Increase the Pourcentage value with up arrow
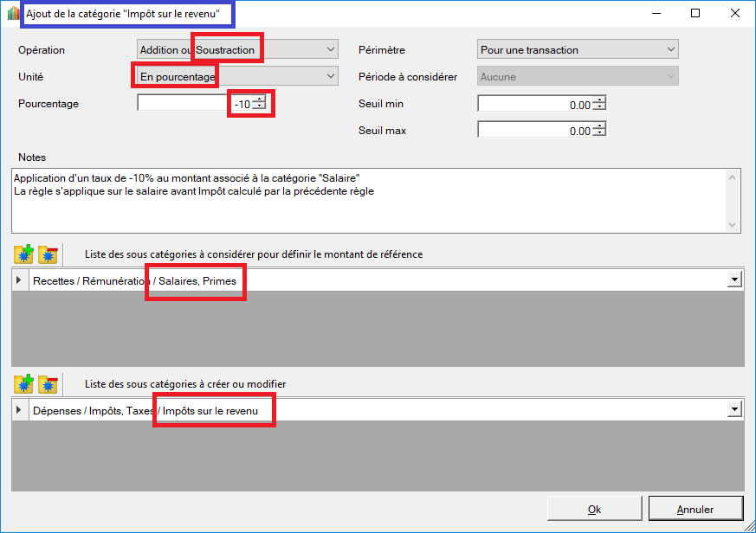Viewport: 756px width, 533px height. click(x=259, y=100)
